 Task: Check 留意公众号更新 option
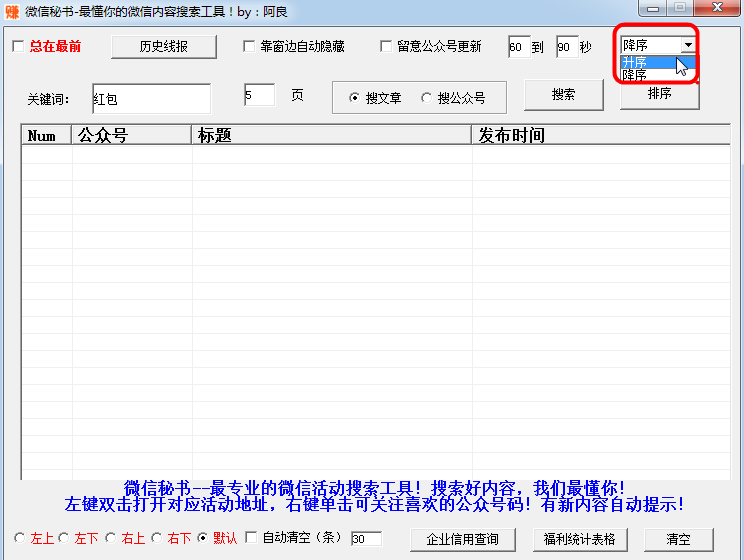pos(386,47)
